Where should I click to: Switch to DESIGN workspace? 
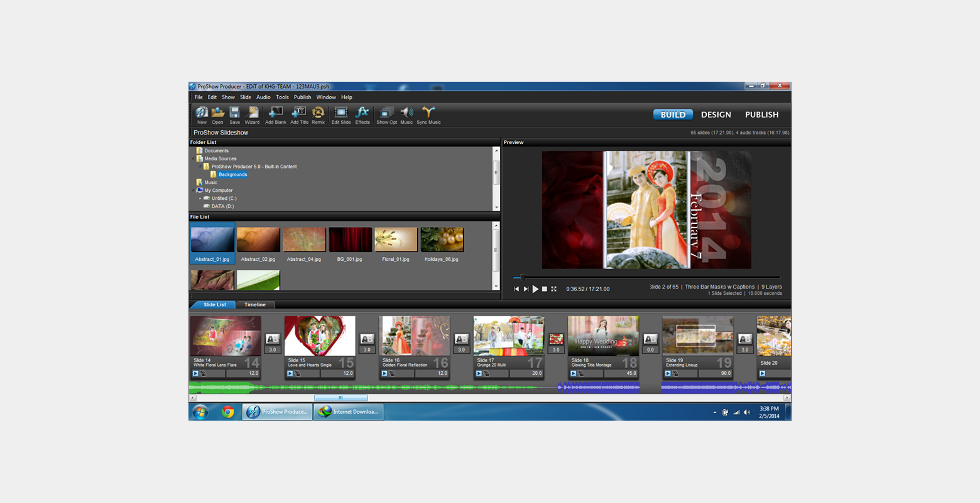pos(716,114)
